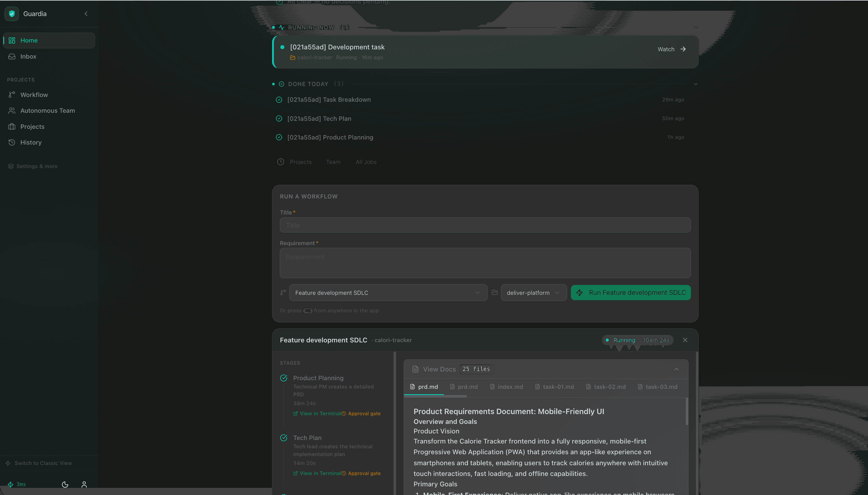The width and height of the screenshot is (868, 495).
Task: Click the Inbox tray icon
Action: coord(12,57)
